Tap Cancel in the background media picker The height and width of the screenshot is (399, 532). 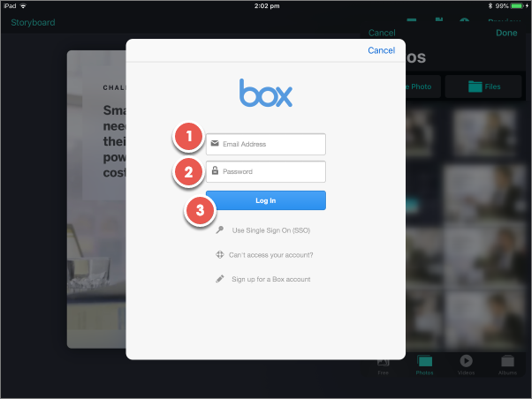pos(382,33)
